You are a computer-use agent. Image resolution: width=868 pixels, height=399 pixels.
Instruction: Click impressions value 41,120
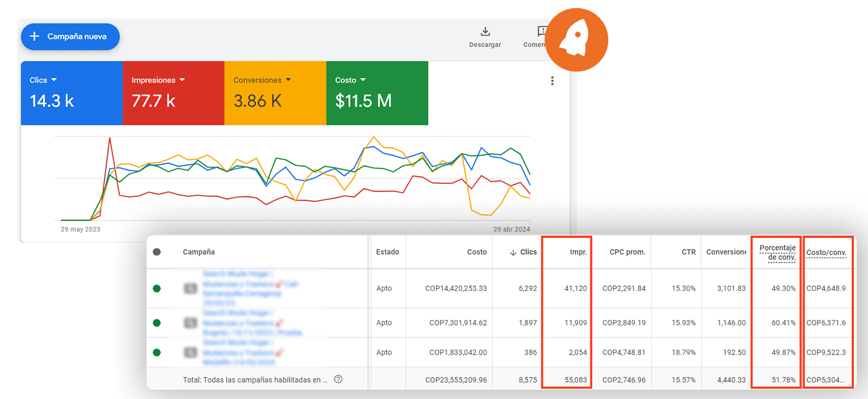tap(576, 288)
